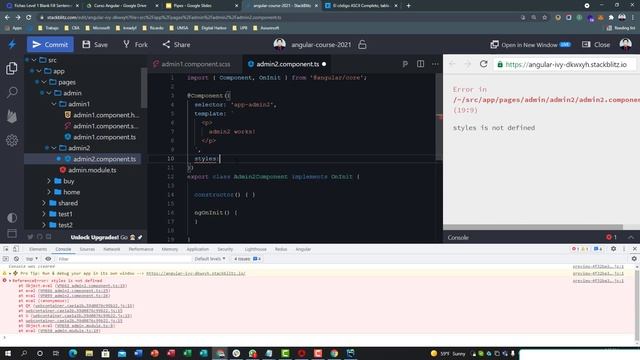640x360 pixels.
Task: Toggle the console sidebar icon in DevTools
Action: 6,259
